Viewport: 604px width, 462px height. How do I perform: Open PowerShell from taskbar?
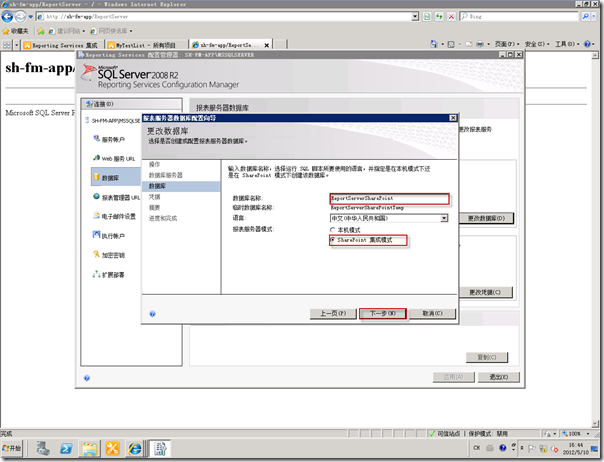click(66, 449)
